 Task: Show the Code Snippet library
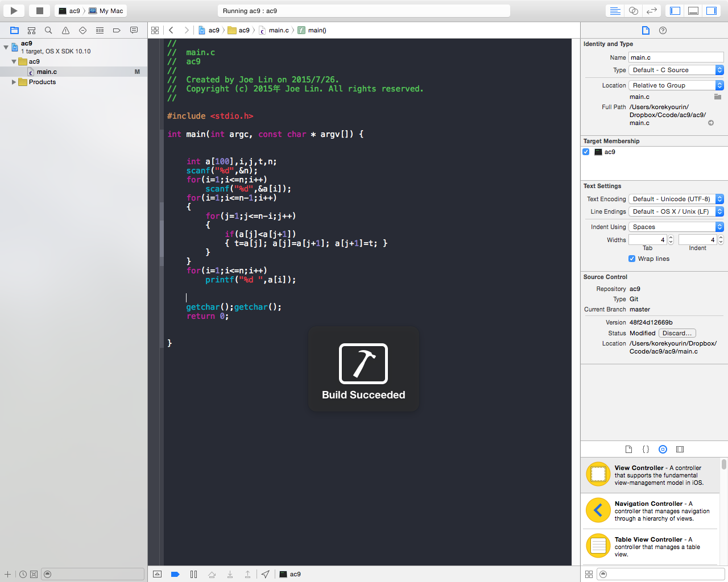click(x=646, y=449)
